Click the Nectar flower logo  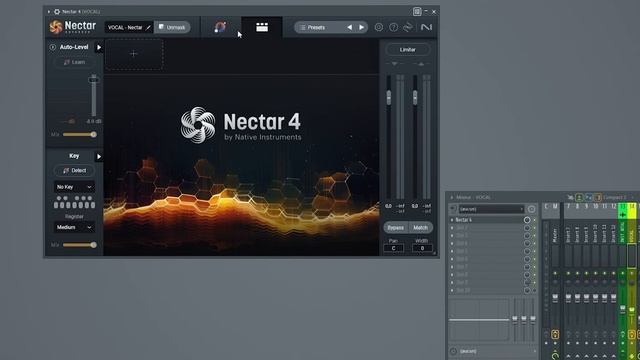click(56, 27)
